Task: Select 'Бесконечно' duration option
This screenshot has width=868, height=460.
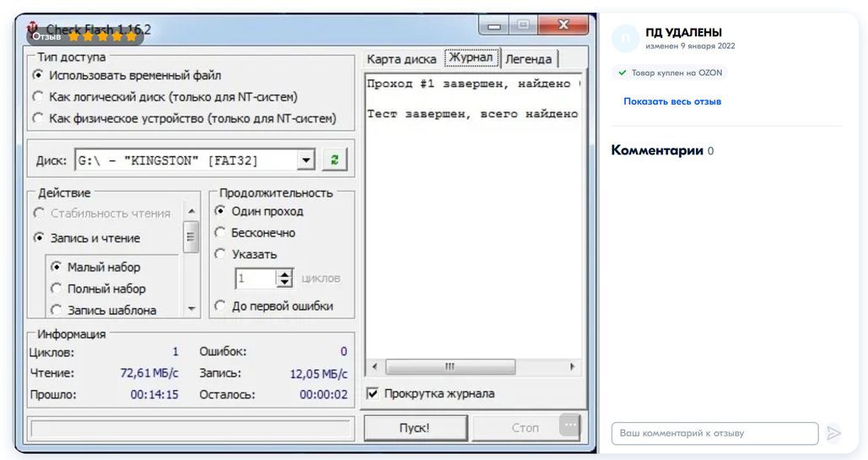Action: click(x=220, y=233)
